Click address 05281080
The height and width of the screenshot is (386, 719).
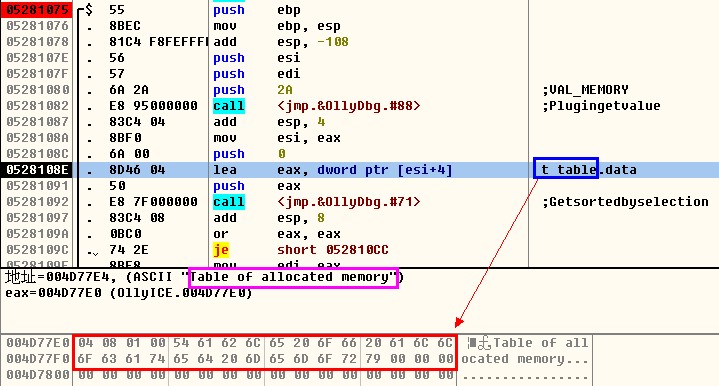click(x=37, y=90)
